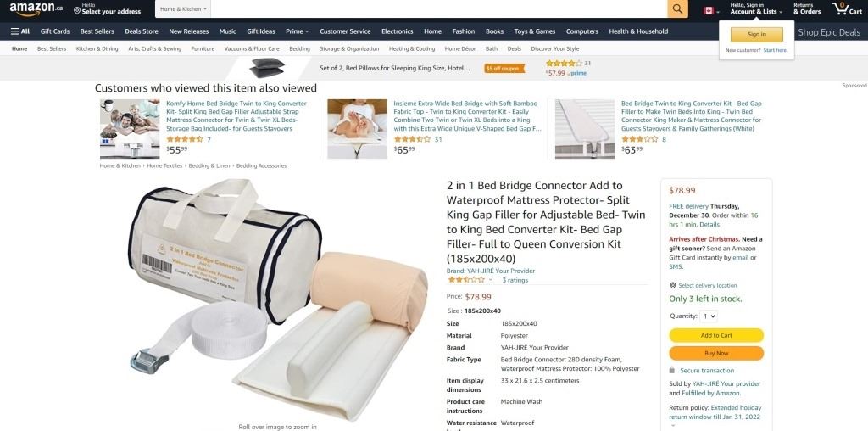The height and width of the screenshot is (431, 868).
Task: Open the shopping cart icon
Action: click(x=847, y=8)
